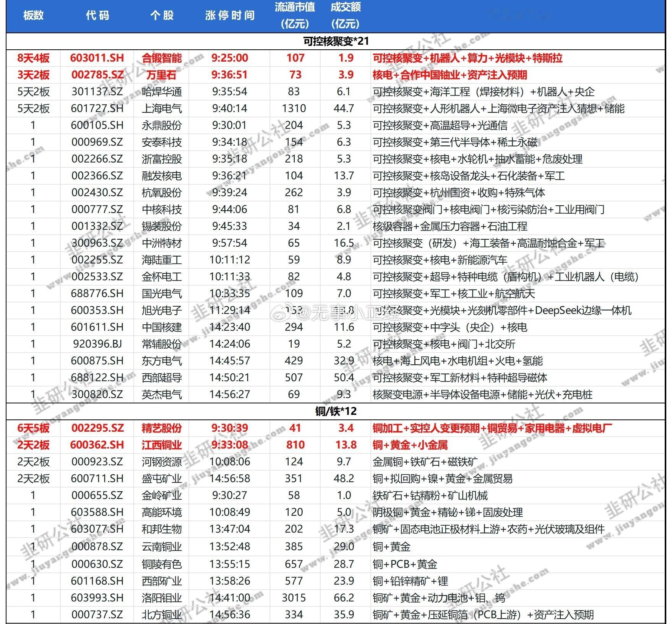
Task: Click the stock name 英杰电气
Action: (162, 394)
